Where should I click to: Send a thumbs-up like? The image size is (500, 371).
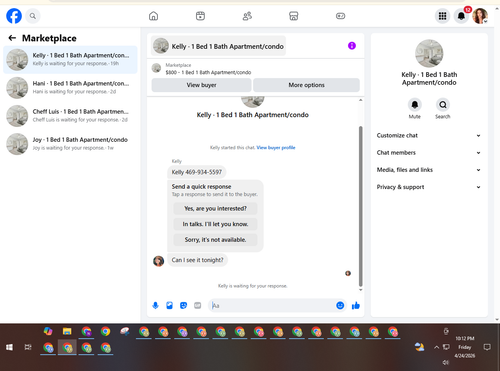(x=356, y=305)
